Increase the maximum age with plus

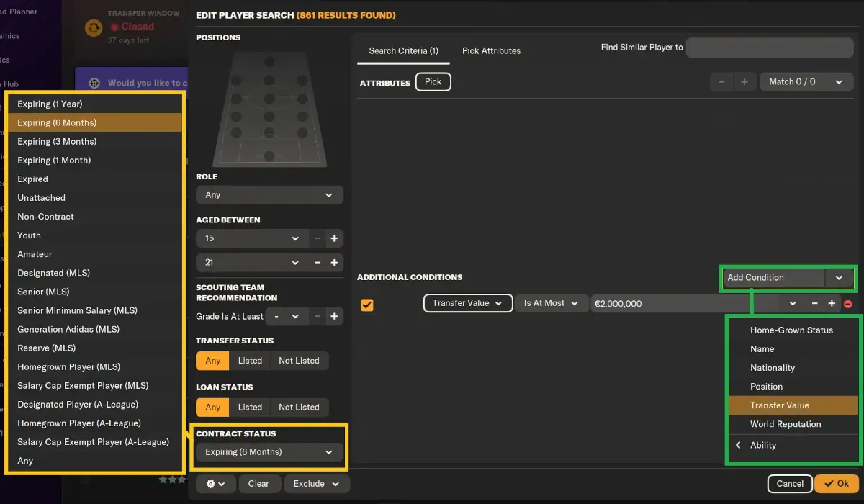334,263
